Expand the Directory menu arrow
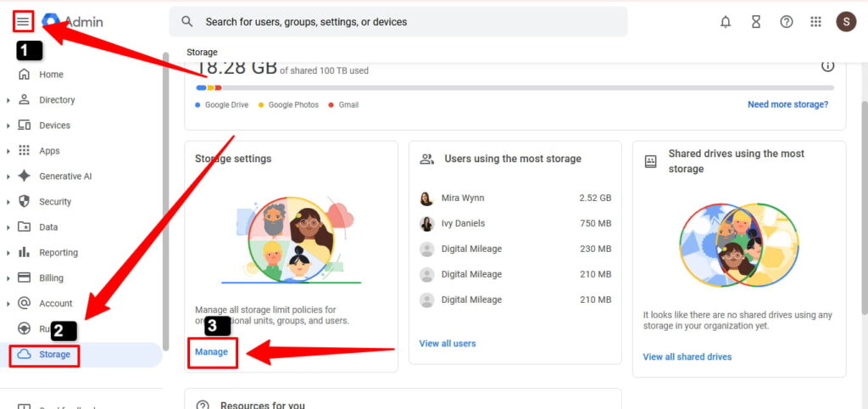 8,100
